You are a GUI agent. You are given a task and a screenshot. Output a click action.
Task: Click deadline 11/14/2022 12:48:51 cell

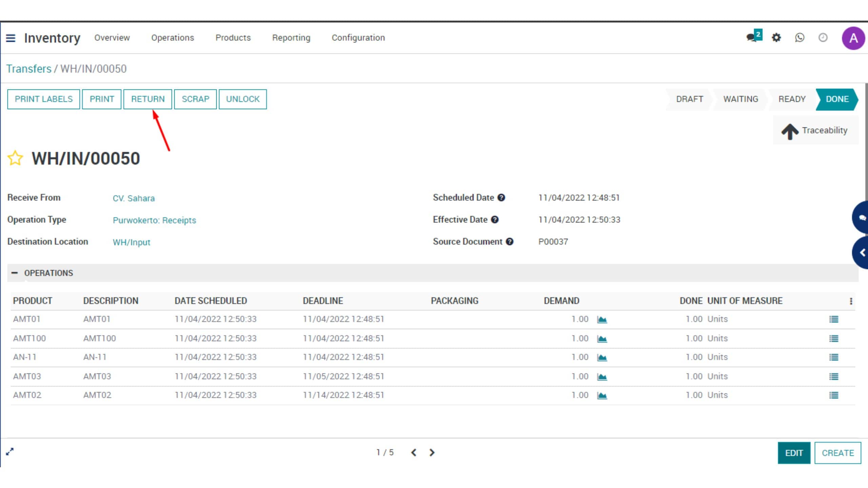pyautogui.click(x=343, y=395)
